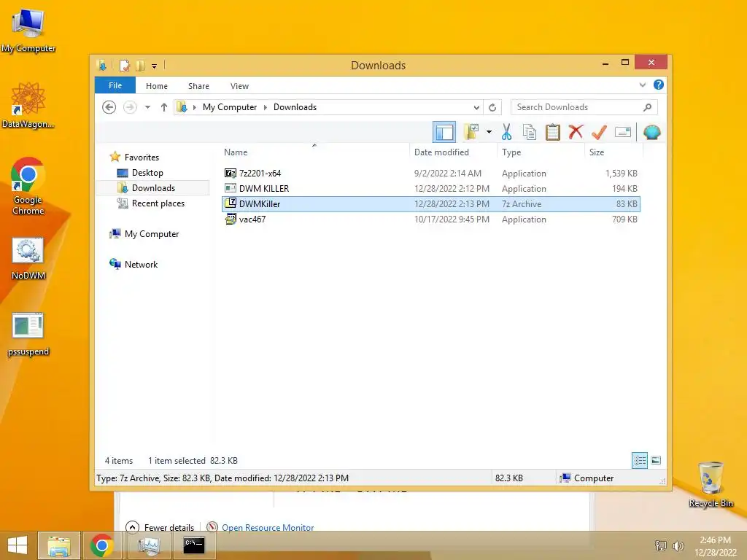
Task: Open the Home ribbon tab
Action: pos(157,86)
